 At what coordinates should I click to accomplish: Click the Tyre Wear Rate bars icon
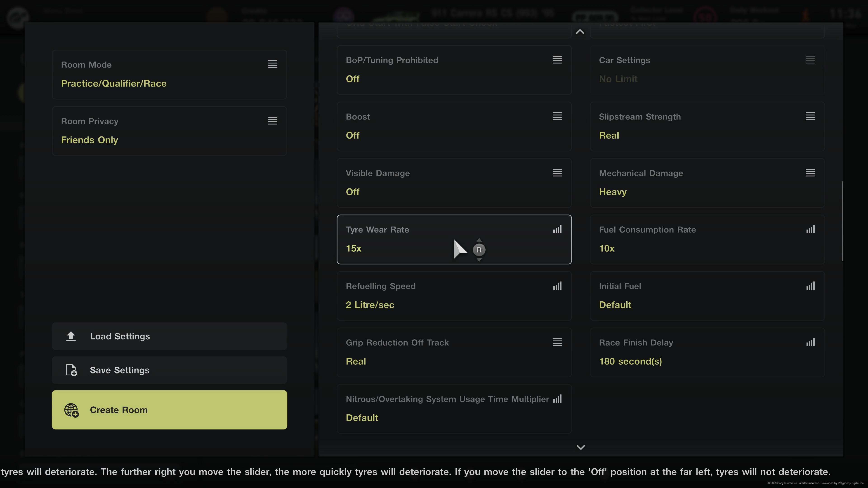557,230
